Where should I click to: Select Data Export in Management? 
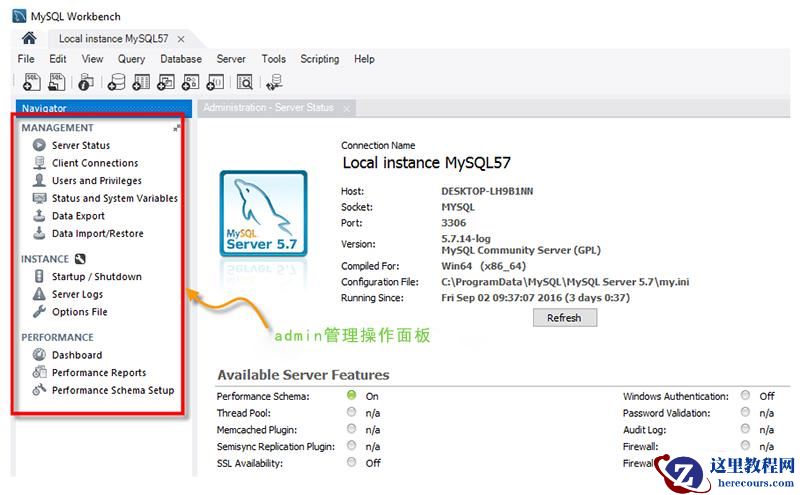point(78,216)
